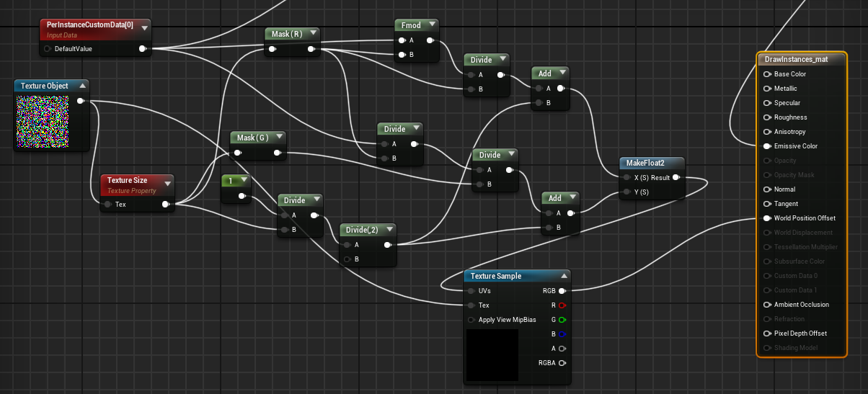Click the Tex input pin on Texture Sample

click(471, 305)
